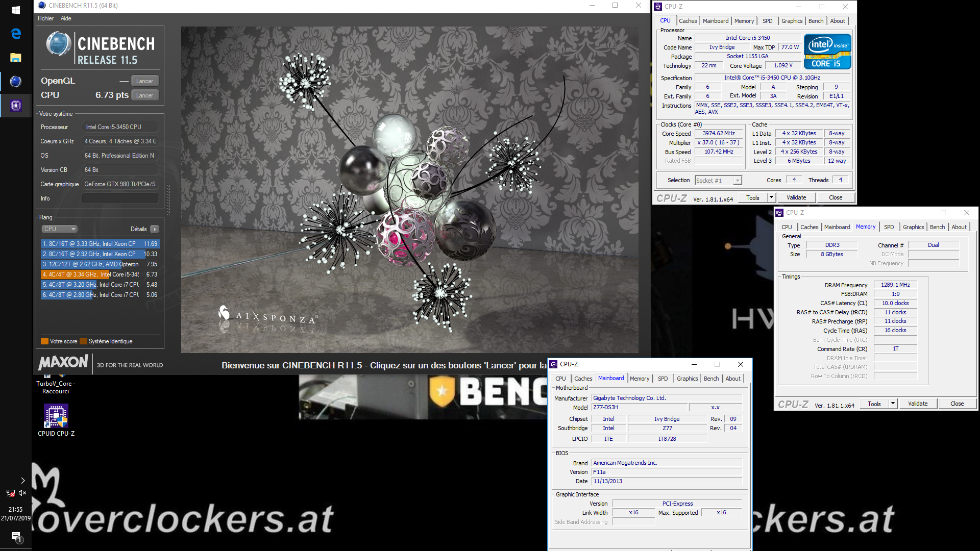Click DRAM Frequency value 1289.1 MHz
Screen dimensions: 980x551
coord(895,285)
